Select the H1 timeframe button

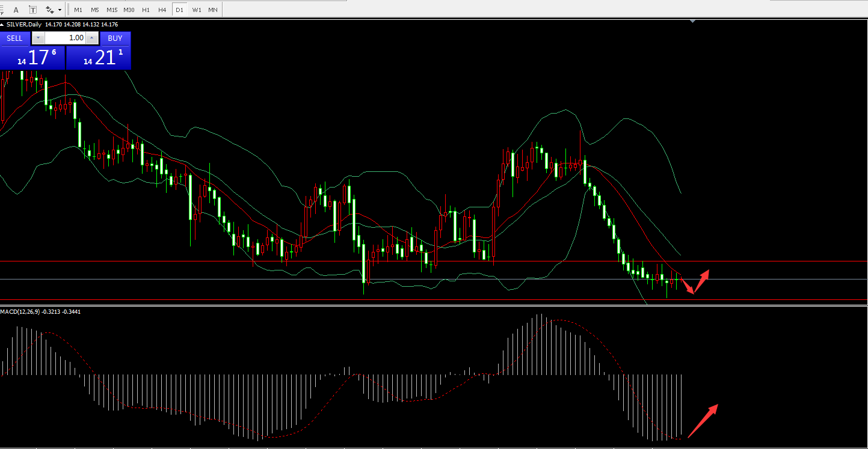click(146, 10)
